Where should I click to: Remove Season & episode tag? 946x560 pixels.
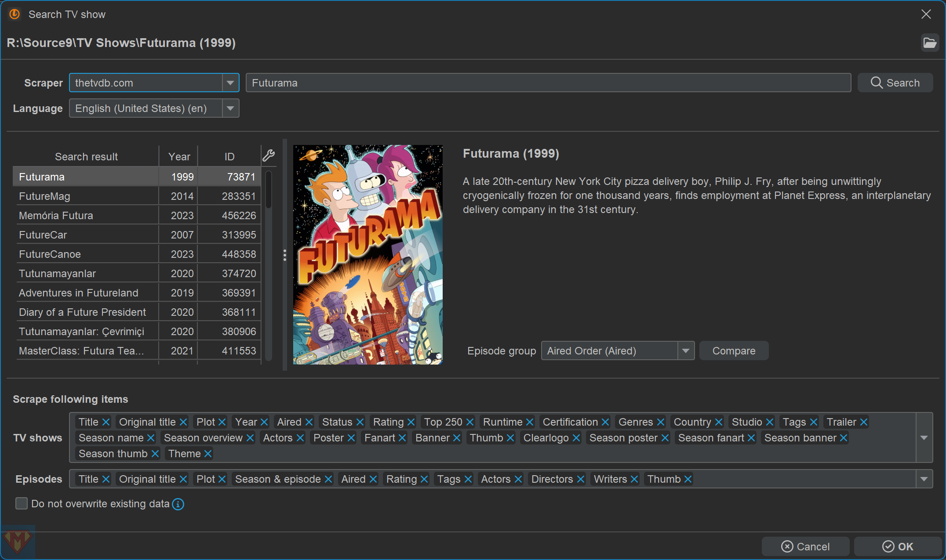pos(328,479)
